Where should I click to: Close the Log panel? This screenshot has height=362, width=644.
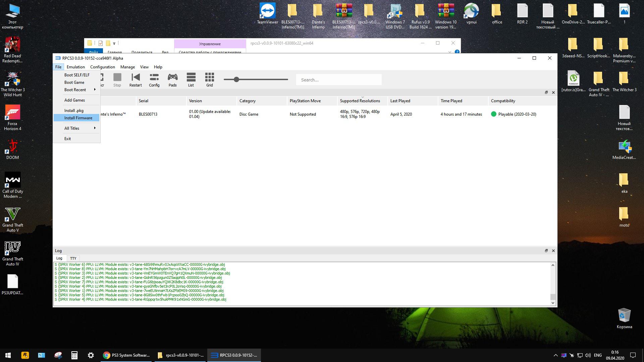[553, 250]
